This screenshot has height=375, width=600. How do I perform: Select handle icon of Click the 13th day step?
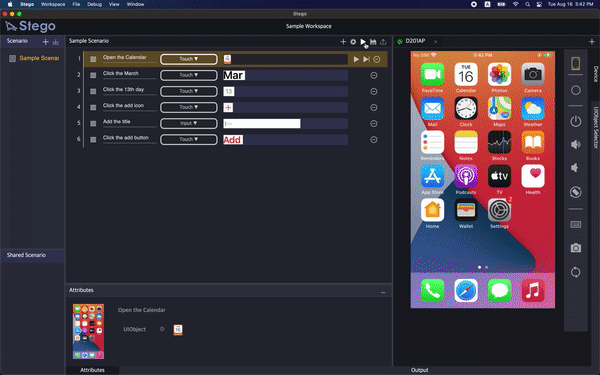tap(93, 91)
